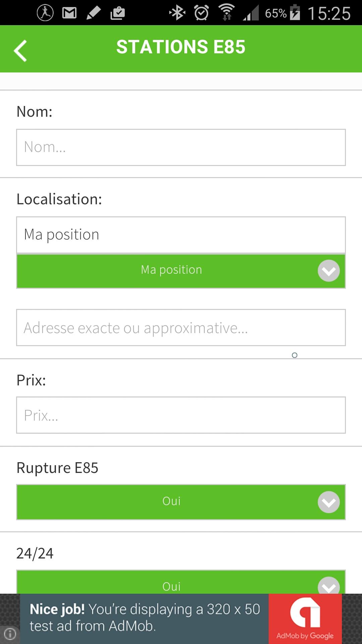Tap the clock showing 15:25
The width and height of the screenshot is (362, 644).
[329, 13]
